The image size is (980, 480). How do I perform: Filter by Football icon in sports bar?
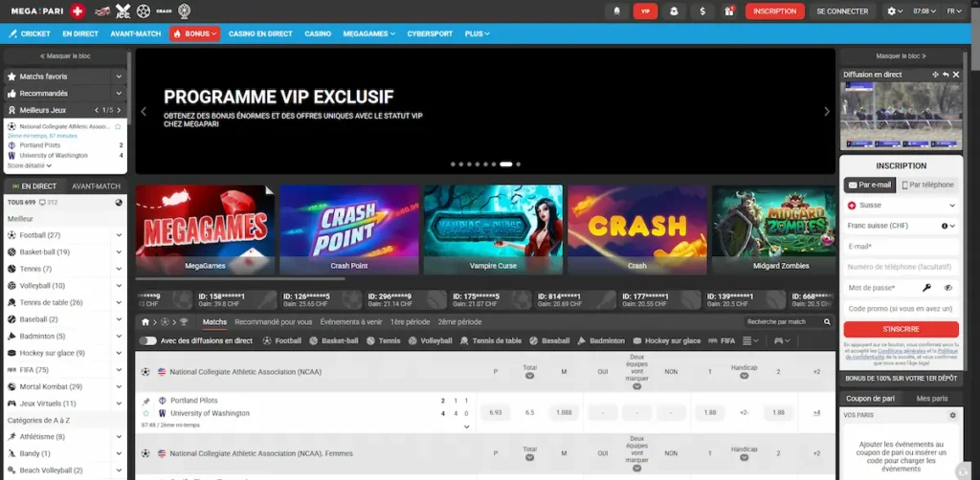282,340
